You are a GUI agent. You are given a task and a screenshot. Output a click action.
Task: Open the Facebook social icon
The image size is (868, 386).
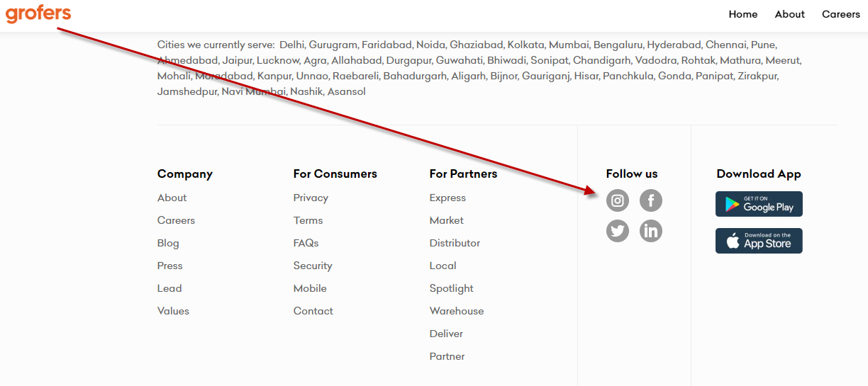(651, 201)
